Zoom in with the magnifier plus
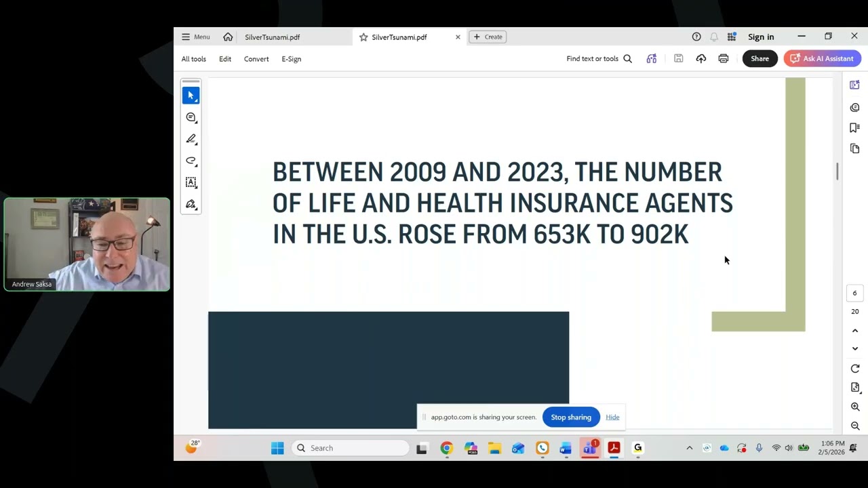This screenshot has width=868, height=488. [854, 407]
